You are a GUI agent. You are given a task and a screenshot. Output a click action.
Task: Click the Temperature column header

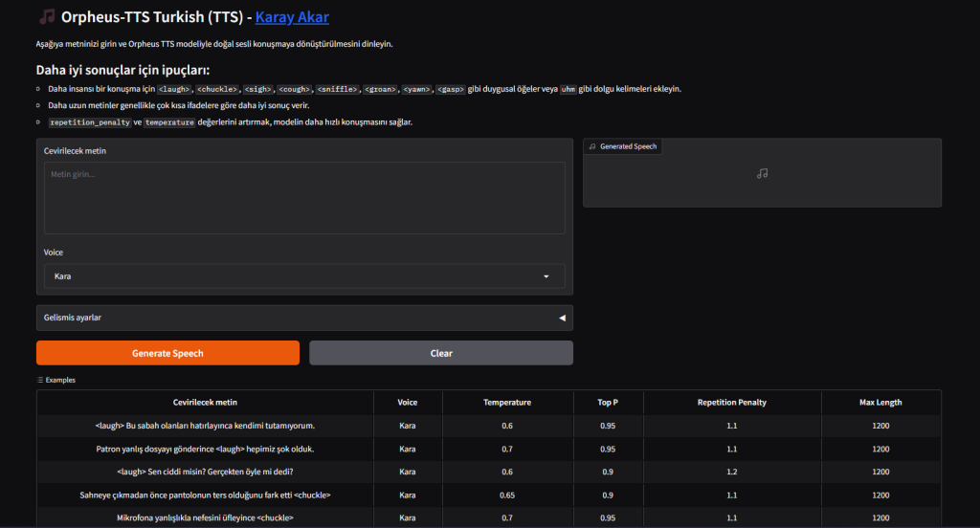click(x=506, y=403)
